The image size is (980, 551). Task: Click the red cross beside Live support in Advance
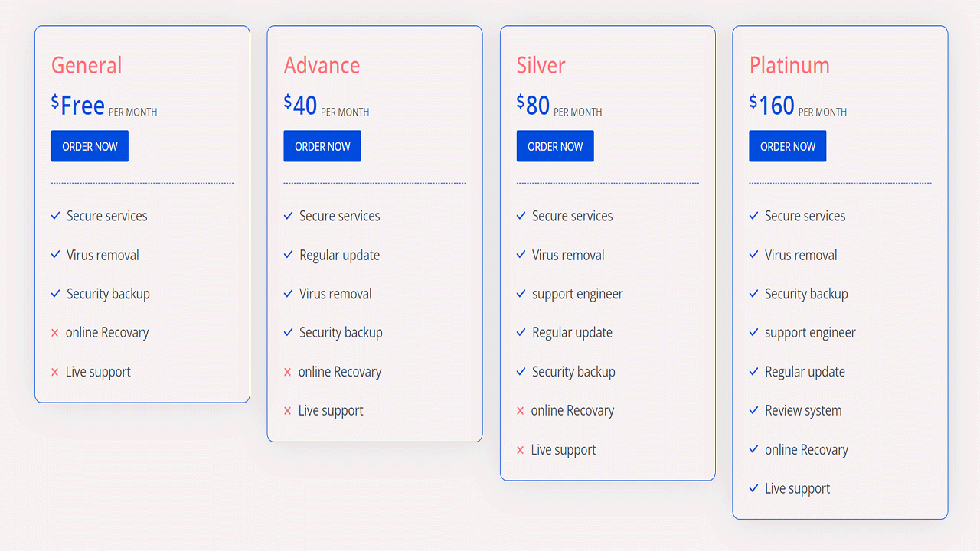pos(288,410)
